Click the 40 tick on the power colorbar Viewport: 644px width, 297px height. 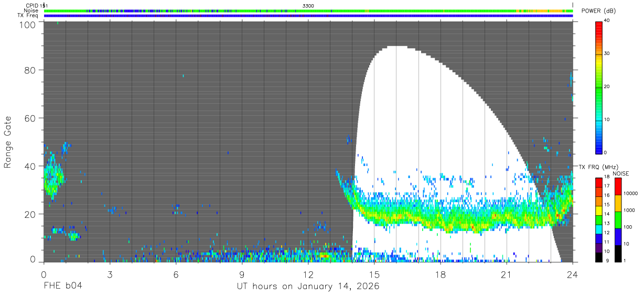pyautogui.click(x=607, y=20)
